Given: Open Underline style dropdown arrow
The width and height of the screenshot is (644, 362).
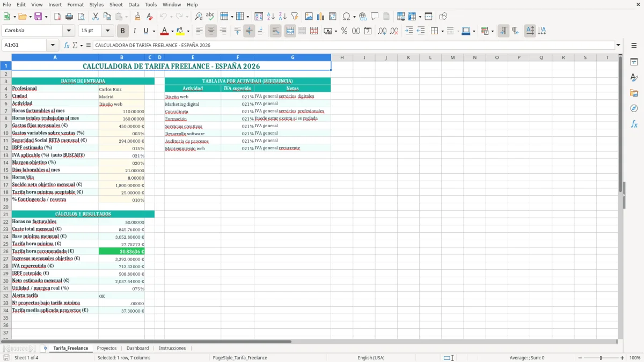Looking at the screenshot, I should click(153, 31).
